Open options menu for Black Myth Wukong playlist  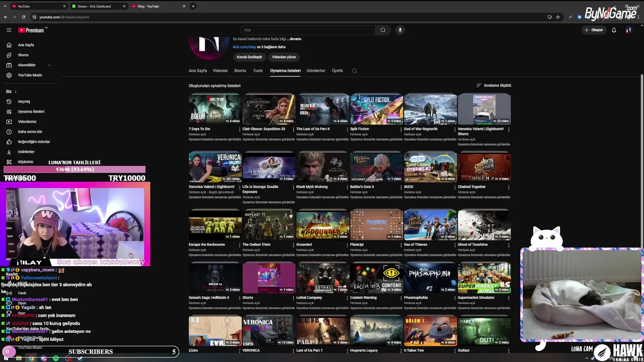click(347, 187)
